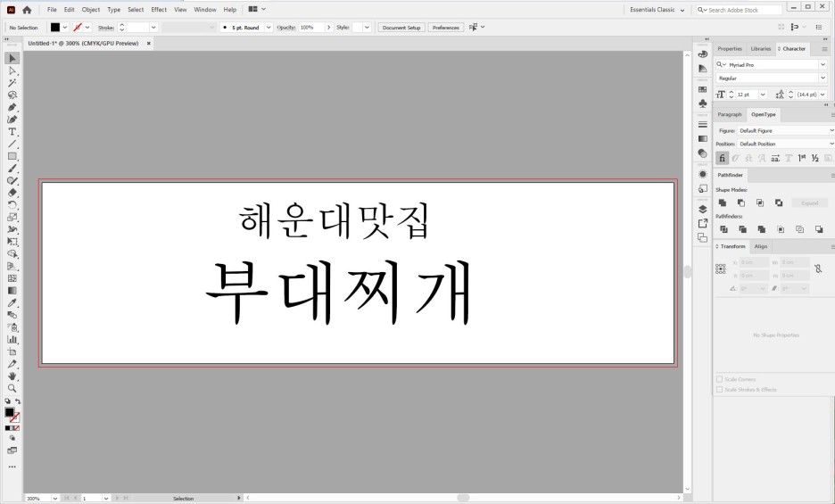
Task: Enable Scale Strokes & Effects checkbox
Action: (719, 390)
